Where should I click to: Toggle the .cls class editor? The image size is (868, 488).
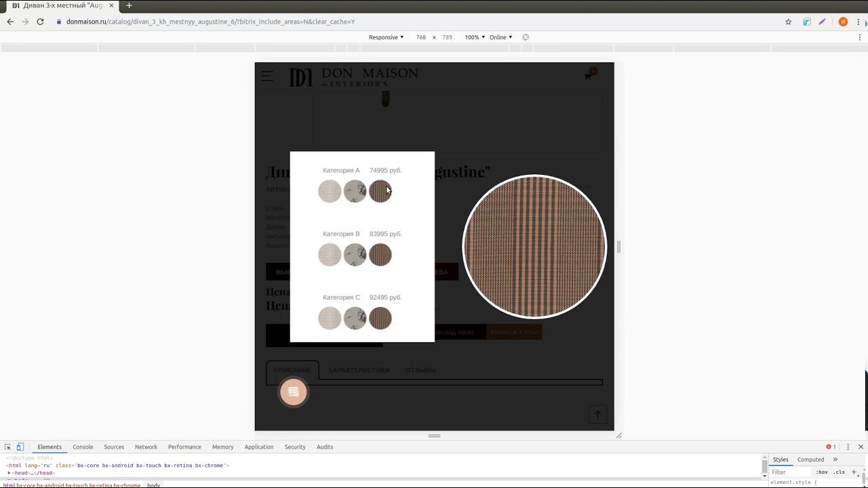coord(840,472)
